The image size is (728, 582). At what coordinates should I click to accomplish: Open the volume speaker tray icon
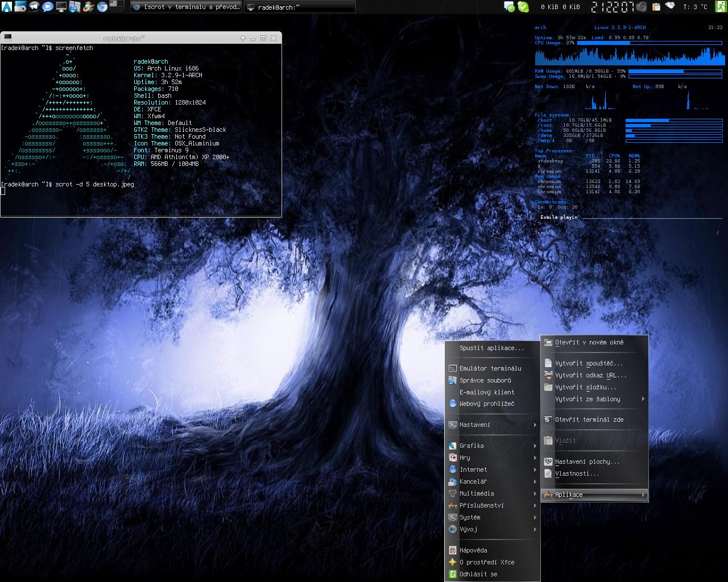642,7
